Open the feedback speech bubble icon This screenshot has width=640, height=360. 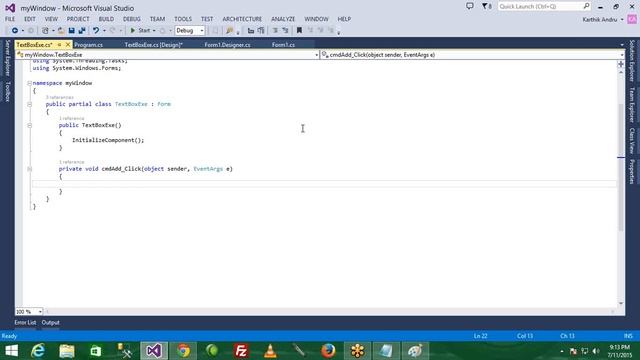470,7
